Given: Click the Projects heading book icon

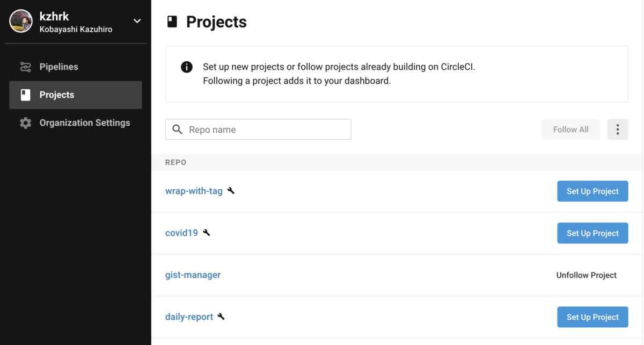Looking at the screenshot, I should (x=172, y=21).
